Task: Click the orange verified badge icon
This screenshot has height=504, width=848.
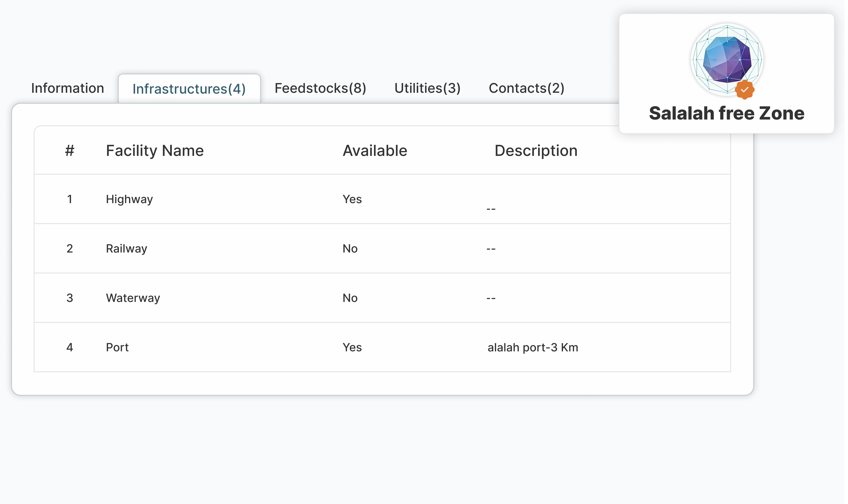Action: pos(745,90)
